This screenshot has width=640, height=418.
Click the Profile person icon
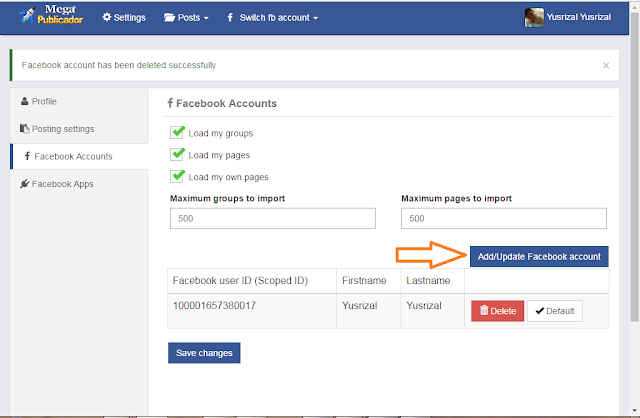[24, 101]
